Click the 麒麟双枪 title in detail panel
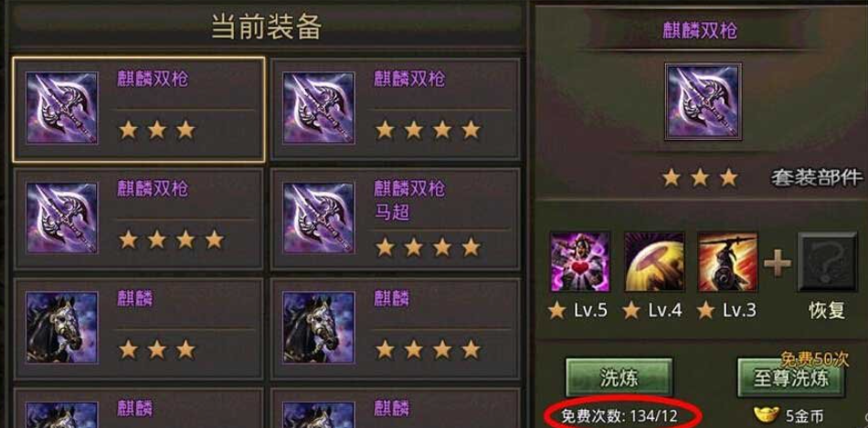868x428 pixels. (x=700, y=31)
